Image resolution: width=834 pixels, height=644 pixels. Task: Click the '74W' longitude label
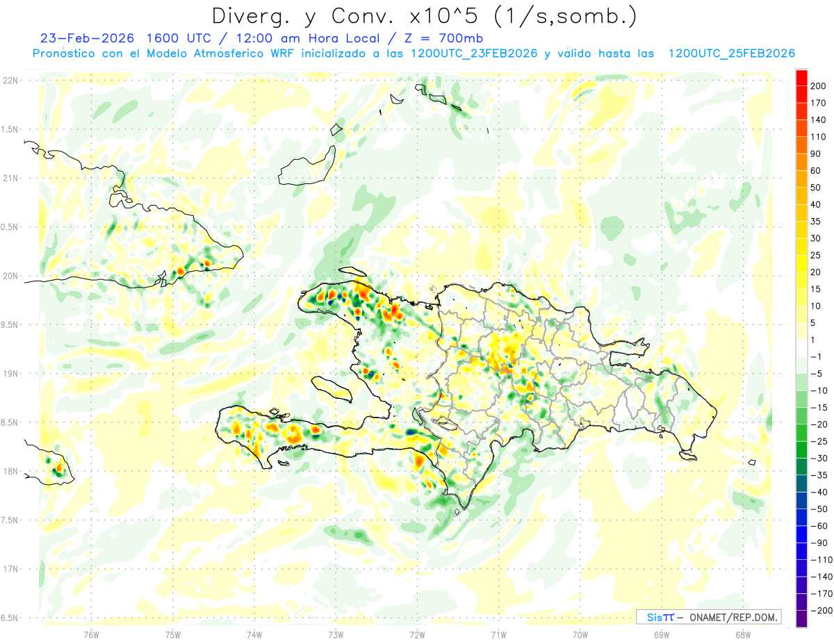(x=254, y=634)
